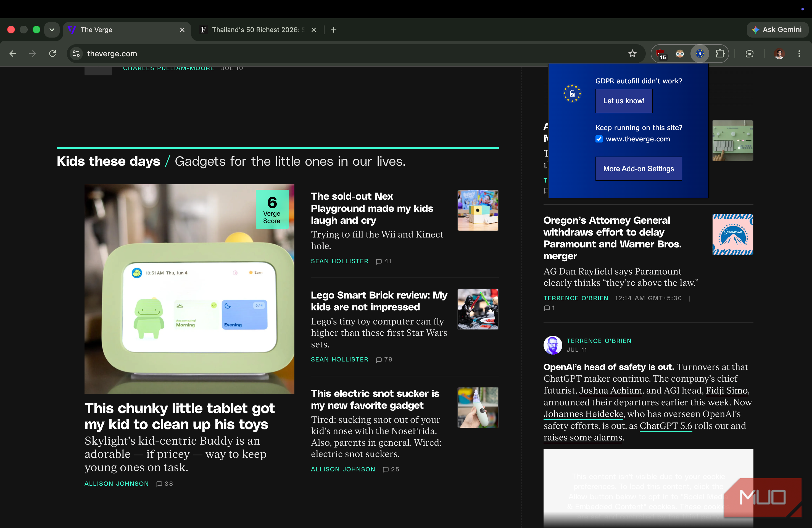The width and height of the screenshot is (812, 528).
Task: Open 'This chunky little tablet' article headline
Action: [180, 416]
